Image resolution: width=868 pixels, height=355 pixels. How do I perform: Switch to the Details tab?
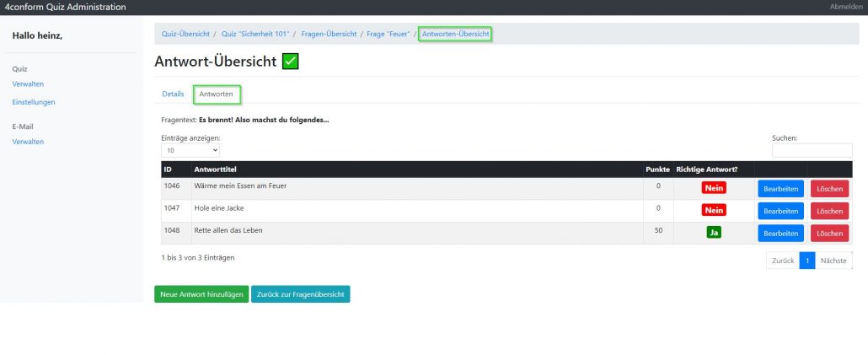coord(173,94)
